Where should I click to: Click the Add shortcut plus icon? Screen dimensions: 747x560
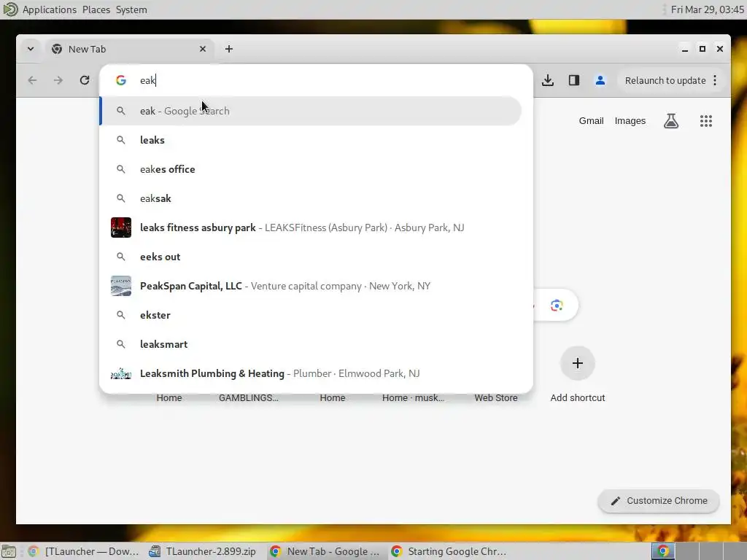point(578,363)
